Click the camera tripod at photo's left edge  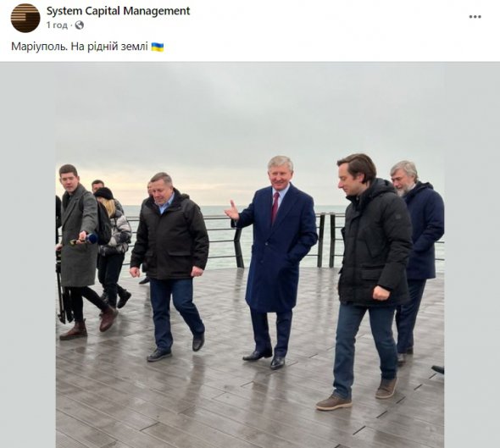click(63, 287)
